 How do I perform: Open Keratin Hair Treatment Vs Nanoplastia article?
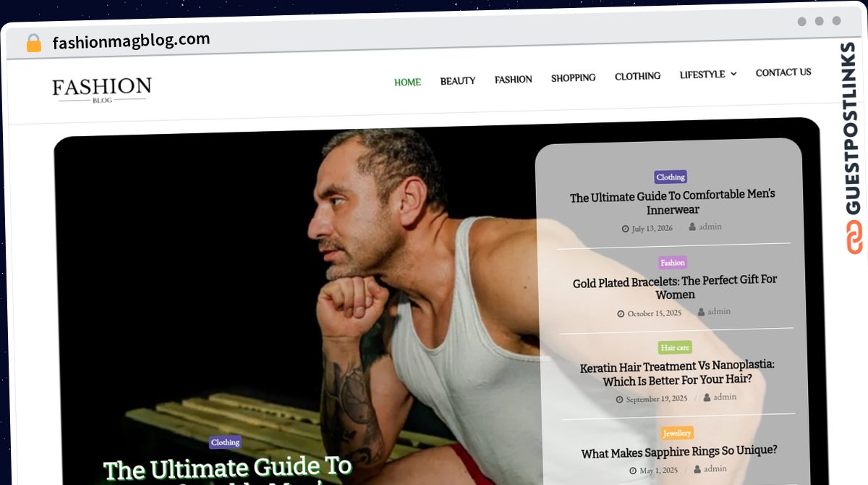coord(677,373)
